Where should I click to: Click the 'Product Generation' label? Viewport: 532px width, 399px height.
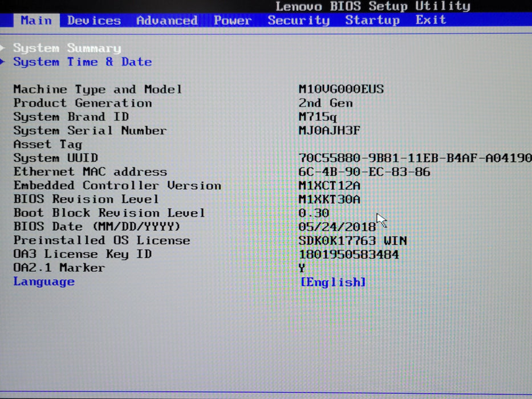[x=83, y=103]
